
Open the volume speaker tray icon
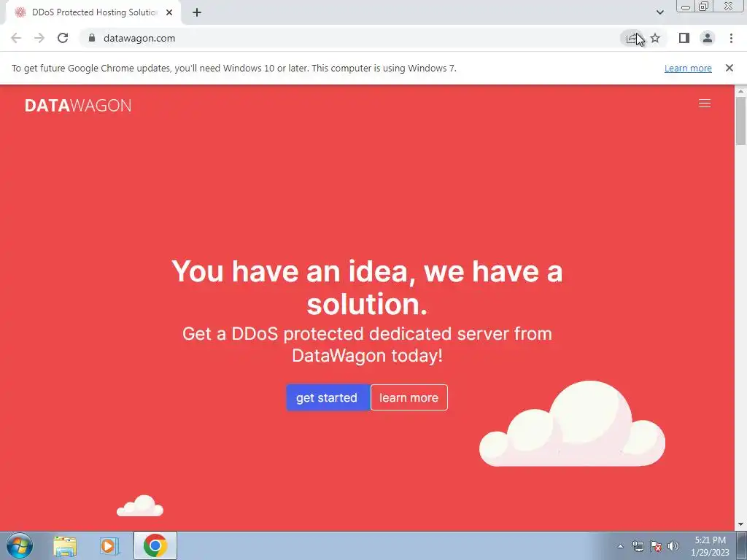673,546
